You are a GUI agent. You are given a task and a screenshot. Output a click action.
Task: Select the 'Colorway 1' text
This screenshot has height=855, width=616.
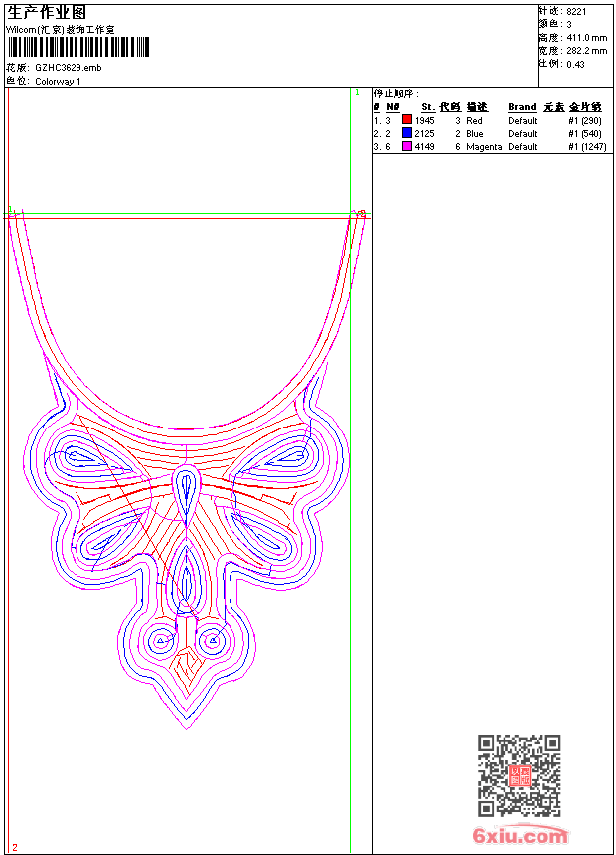58,82
